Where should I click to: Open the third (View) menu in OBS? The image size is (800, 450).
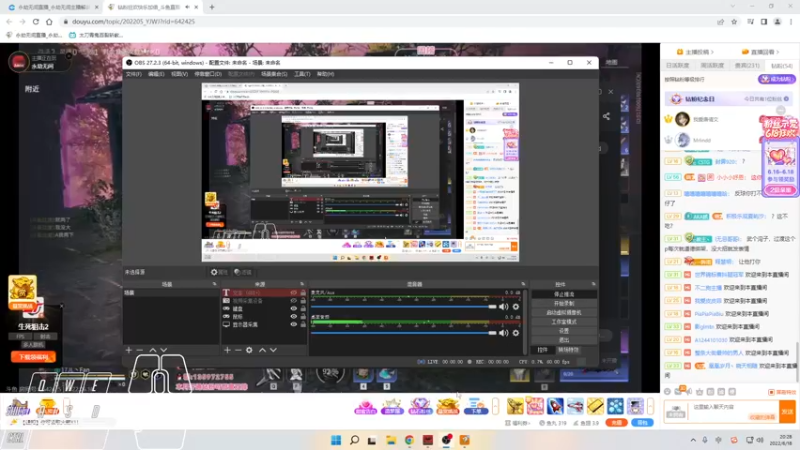179,74
